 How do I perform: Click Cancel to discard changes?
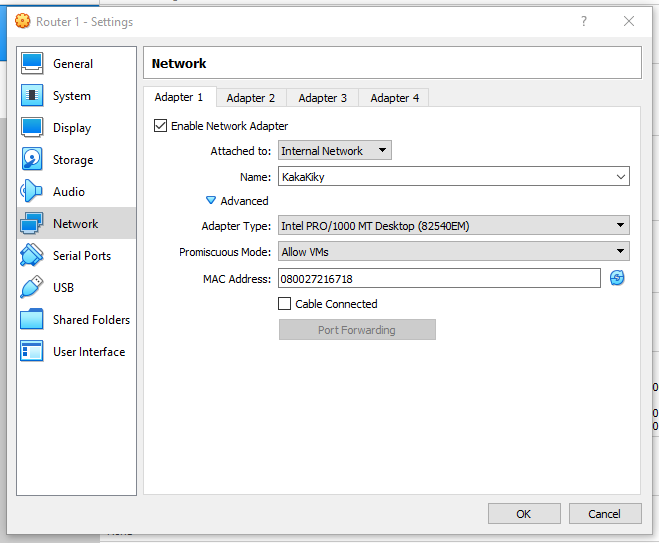(x=605, y=514)
